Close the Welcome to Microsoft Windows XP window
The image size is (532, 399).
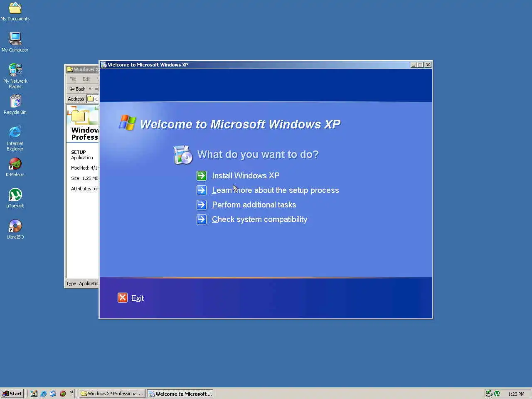[428, 65]
